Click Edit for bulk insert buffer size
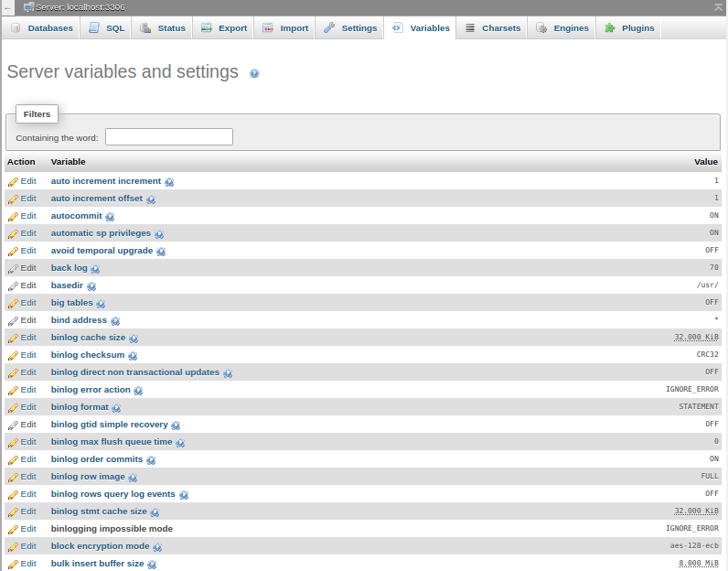The height and width of the screenshot is (571, 728). 22,564
